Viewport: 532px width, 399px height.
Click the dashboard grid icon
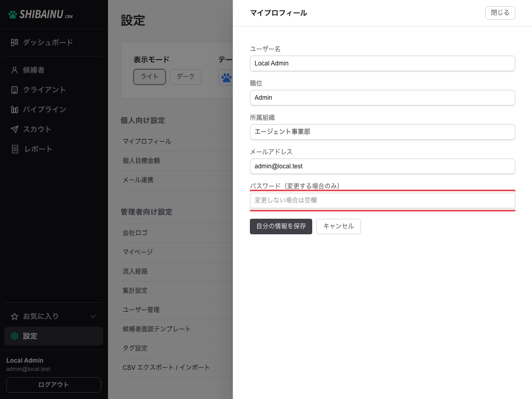14,43
